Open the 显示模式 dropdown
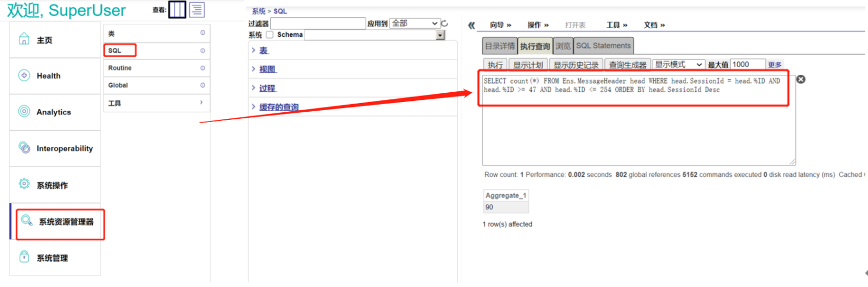868x287 pixels. (678, 65)
